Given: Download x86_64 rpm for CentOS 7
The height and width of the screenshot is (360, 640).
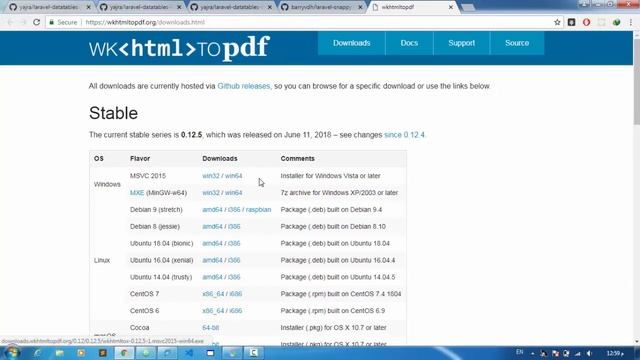Looking at the screenshot, I should pos(213,294).
